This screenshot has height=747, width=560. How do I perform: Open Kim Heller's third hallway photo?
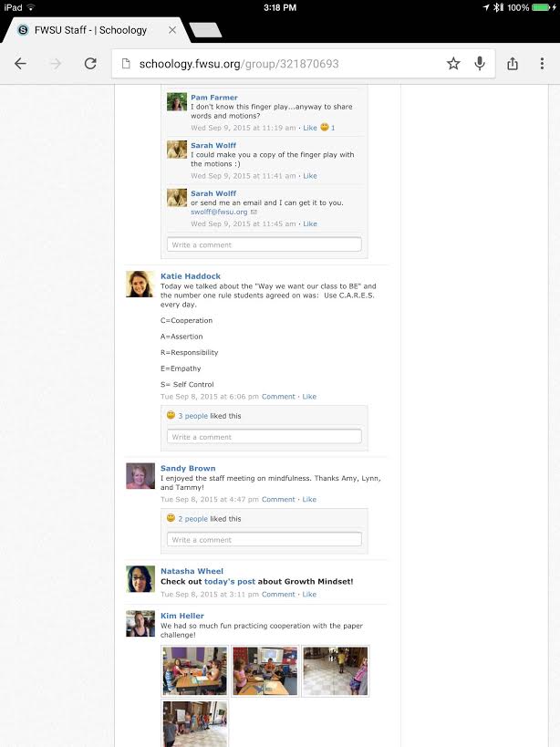tap(336, 670)
